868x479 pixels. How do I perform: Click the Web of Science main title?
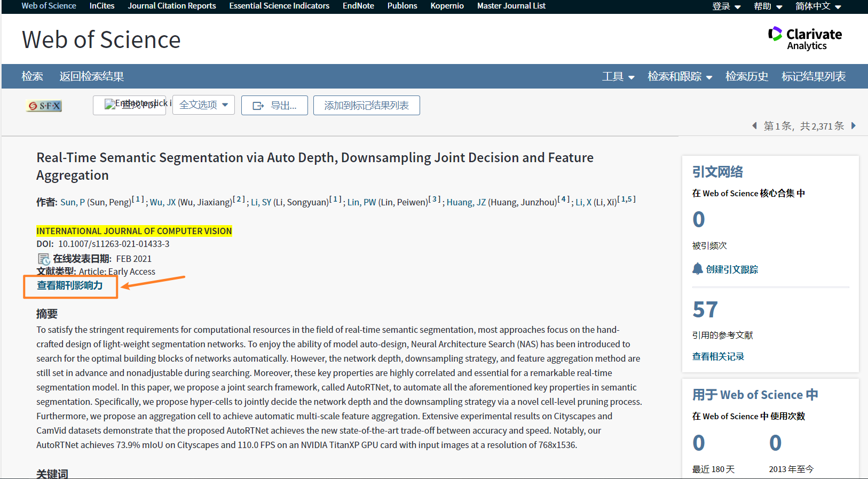[101, 40]
